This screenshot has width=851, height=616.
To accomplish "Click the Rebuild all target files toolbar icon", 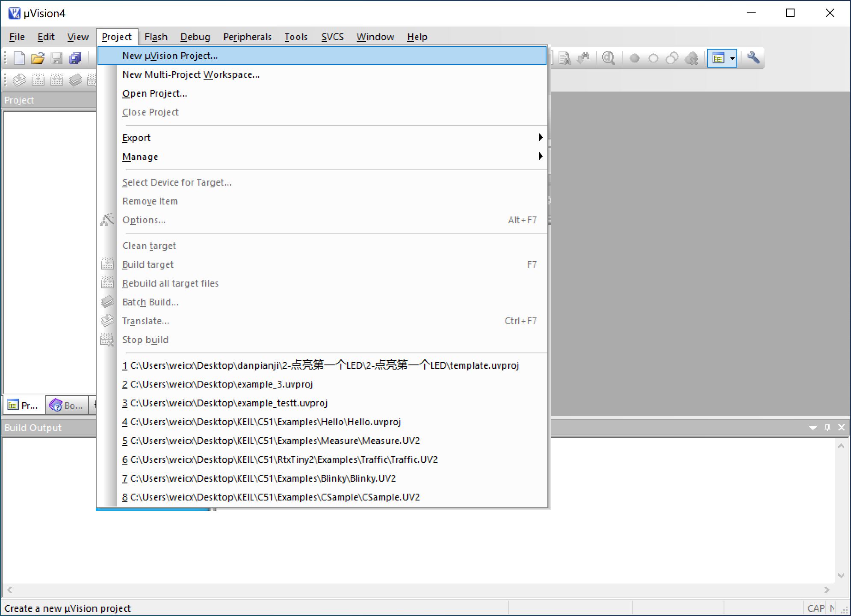I will click(x=57, y=80).
